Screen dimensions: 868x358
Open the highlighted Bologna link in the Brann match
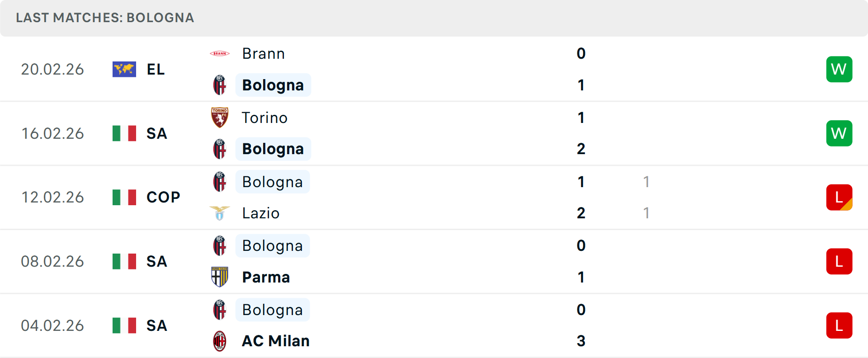tap(273, 85)
